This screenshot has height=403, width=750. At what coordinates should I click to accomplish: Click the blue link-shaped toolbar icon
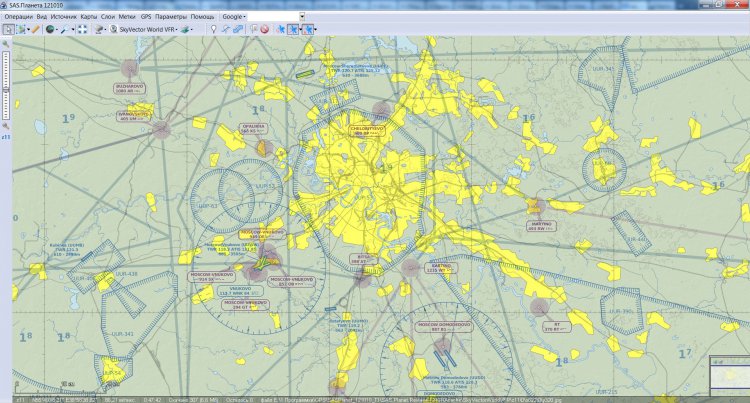tap(238, 30)
